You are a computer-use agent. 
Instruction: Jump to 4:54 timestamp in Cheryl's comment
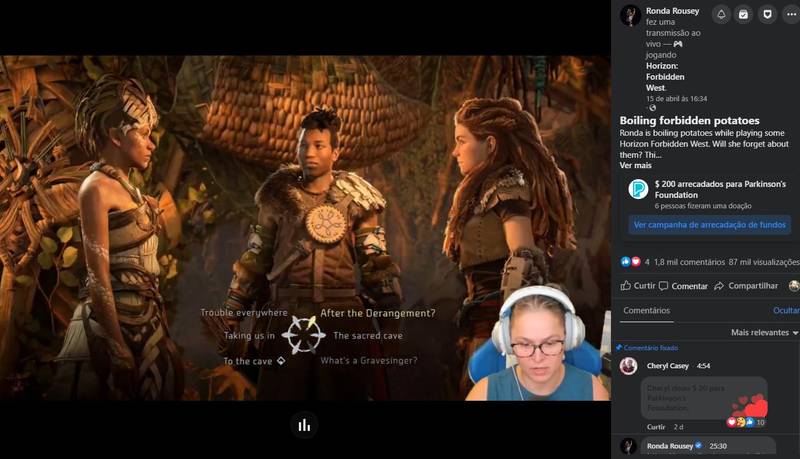coord(703,366)
